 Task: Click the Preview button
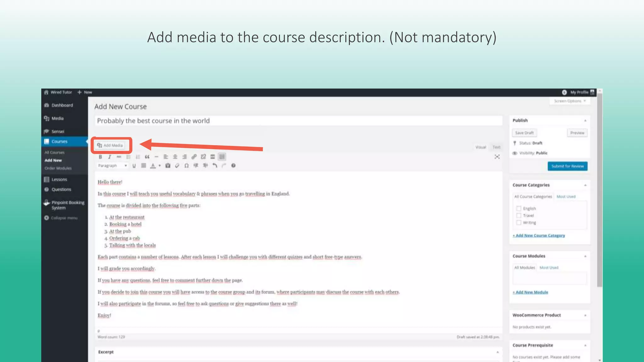click(x=577, y=133)
